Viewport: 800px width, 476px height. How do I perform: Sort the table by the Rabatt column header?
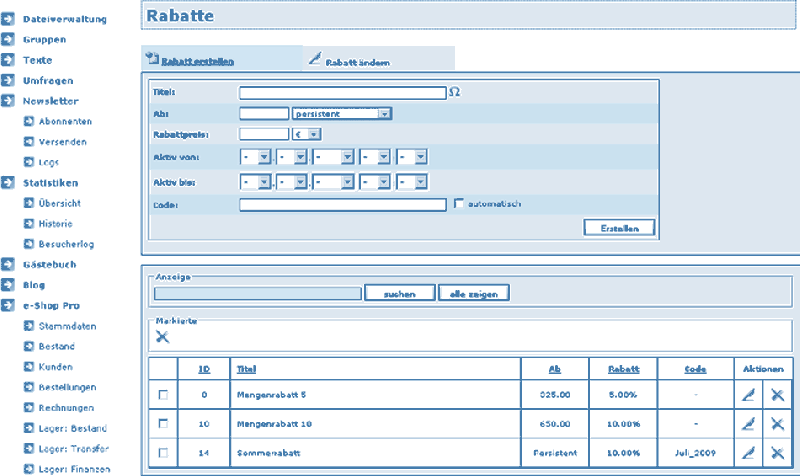[623, 369]
